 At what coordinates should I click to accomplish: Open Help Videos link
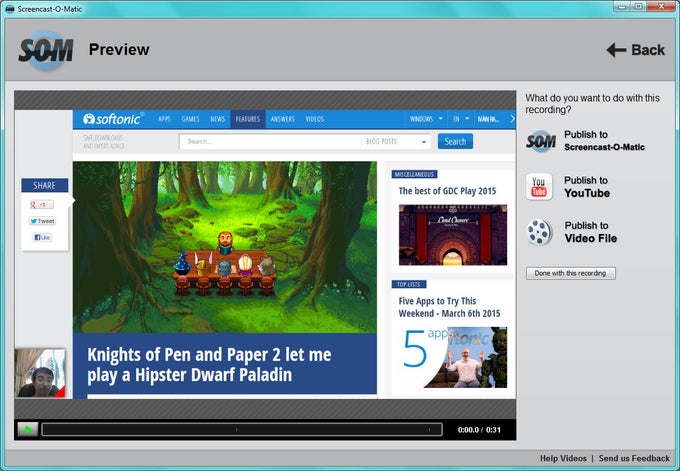pyautogui.click(x=563, y=458)
